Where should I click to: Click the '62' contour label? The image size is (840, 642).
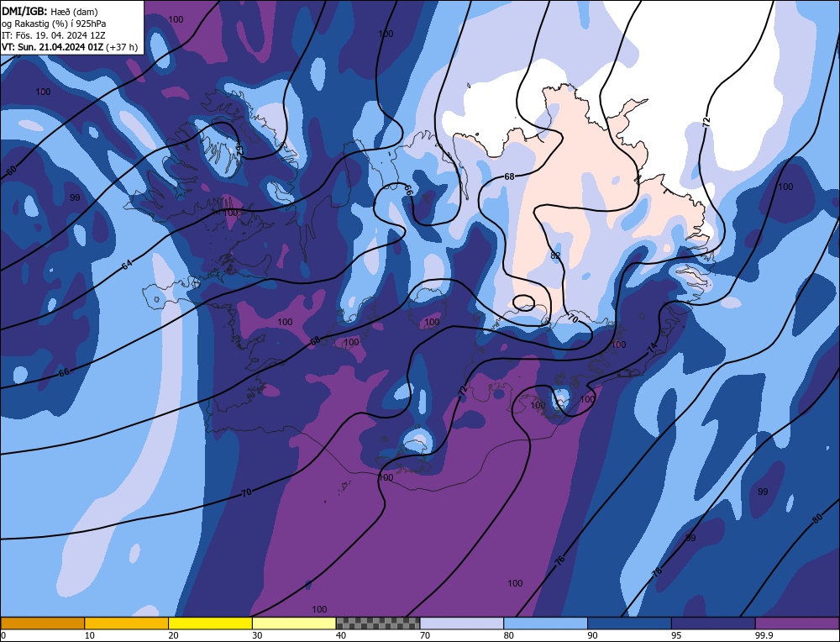[239, 150]
